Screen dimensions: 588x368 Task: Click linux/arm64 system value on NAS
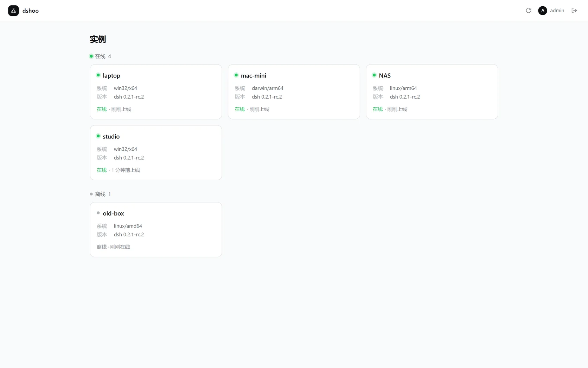[403, 88]
